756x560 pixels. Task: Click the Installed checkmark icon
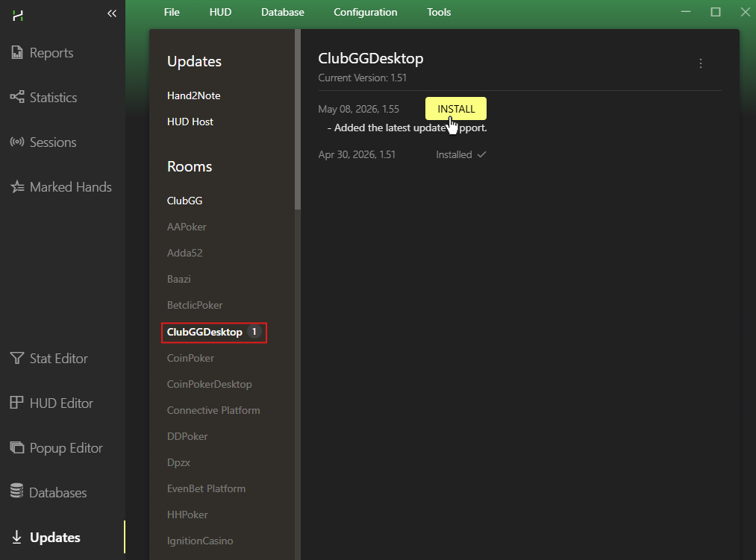[x=481, y=154]
